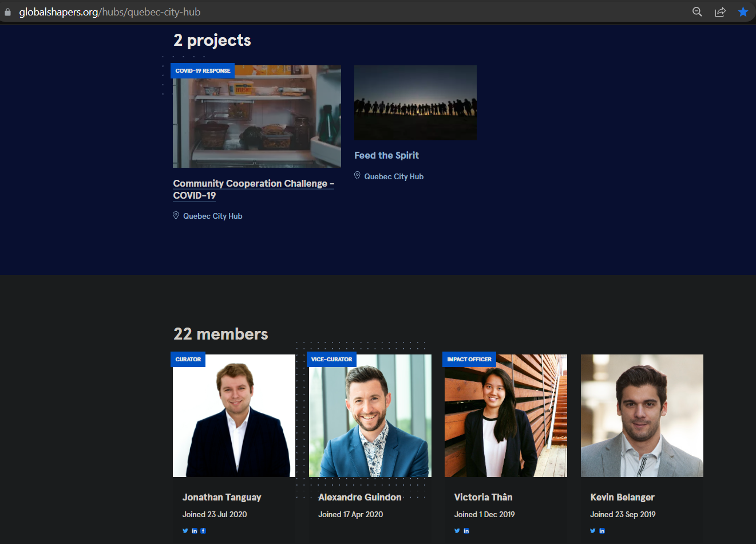Click Jonathan Tanguay's profile photo

[x=234, y=416]
